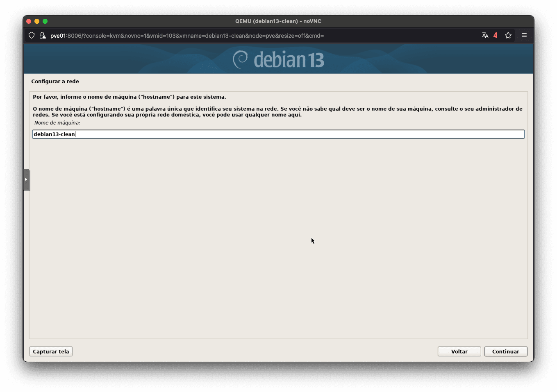Open the browser tracking protection shield icon
The width and height of the screenshot is (557, 392).
32,36
